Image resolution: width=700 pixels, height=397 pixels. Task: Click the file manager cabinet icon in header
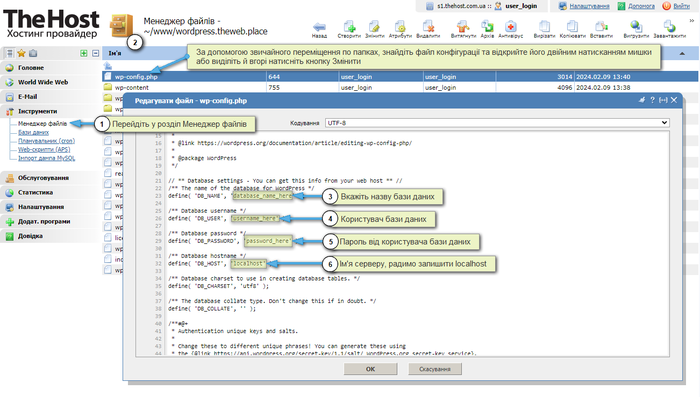121,25
